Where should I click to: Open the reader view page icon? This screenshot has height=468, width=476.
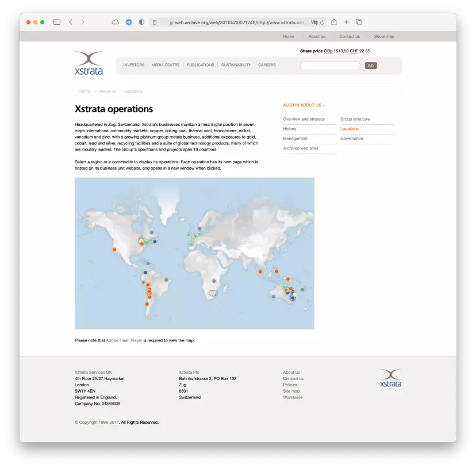[155, 22]
